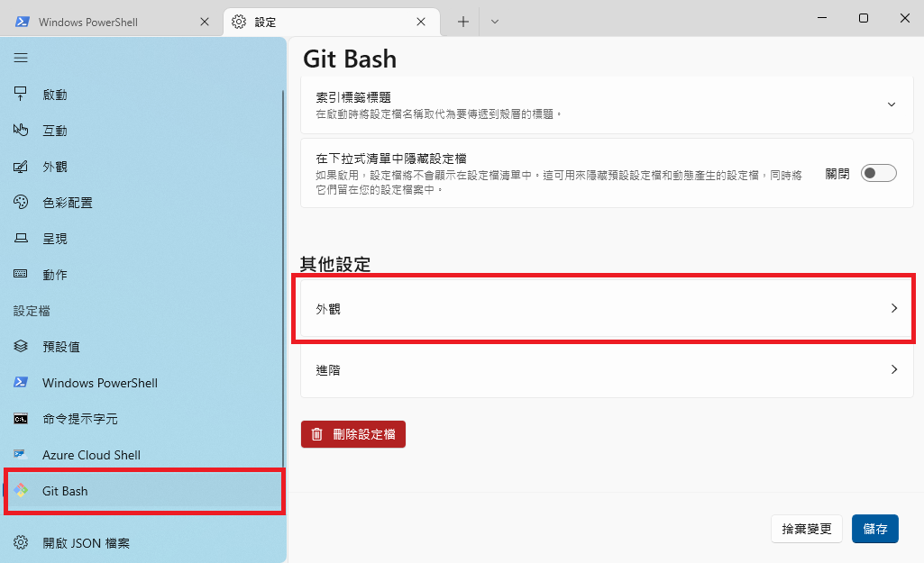
Task: Click the gear icon on 設定 tab
Action: [239, 22]
